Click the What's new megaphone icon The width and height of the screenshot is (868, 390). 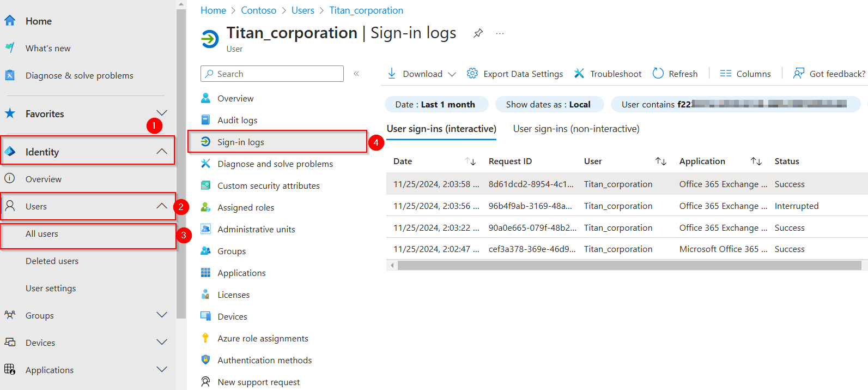pos(10,48)
